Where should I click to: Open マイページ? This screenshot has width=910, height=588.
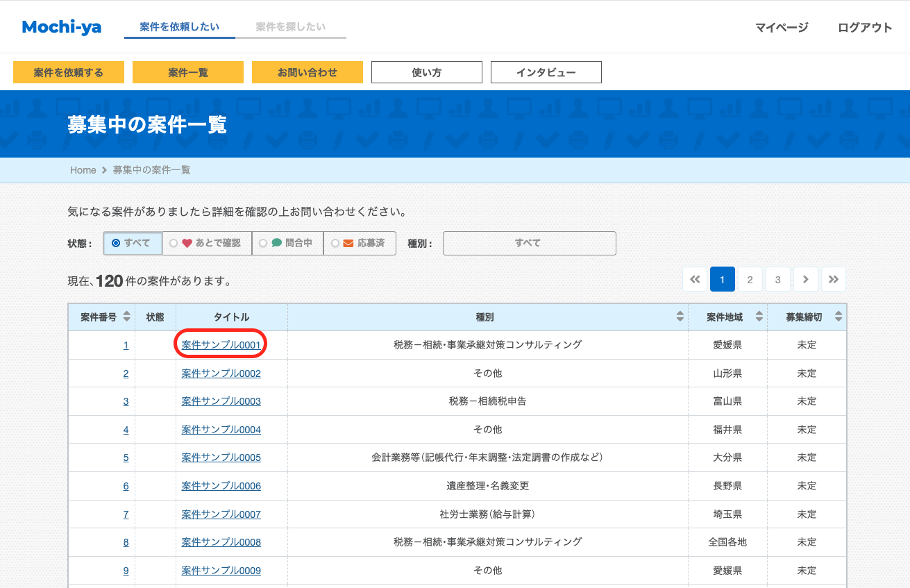coord(782,28)
